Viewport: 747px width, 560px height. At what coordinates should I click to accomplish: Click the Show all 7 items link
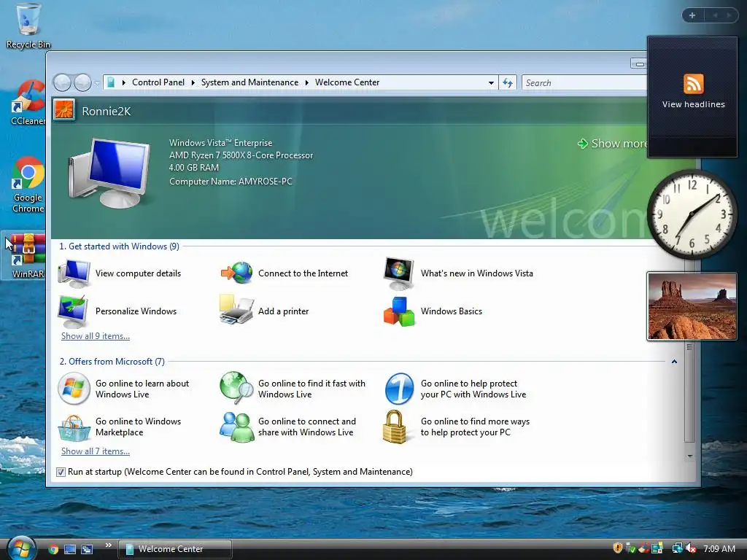click(96, 451)
